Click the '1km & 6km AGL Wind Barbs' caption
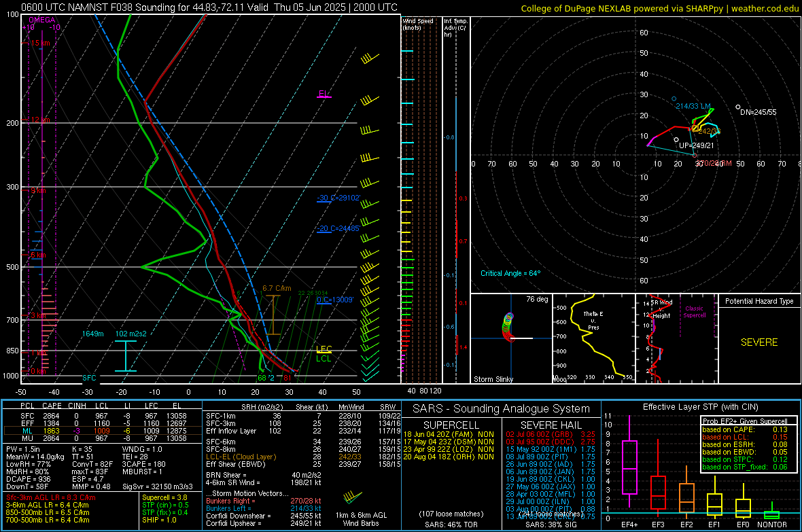This screenshot has width=802, height=532. (x=361, y=519)
